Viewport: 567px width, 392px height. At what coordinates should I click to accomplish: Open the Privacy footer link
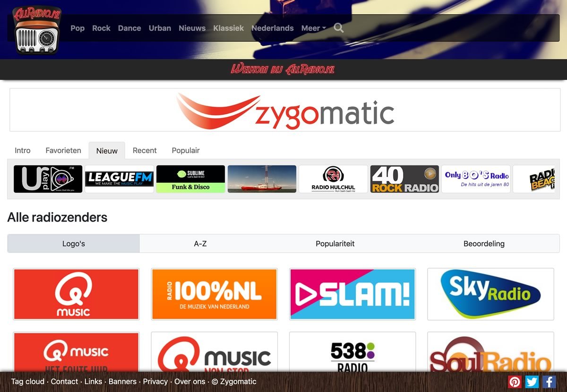pos(155,382)
